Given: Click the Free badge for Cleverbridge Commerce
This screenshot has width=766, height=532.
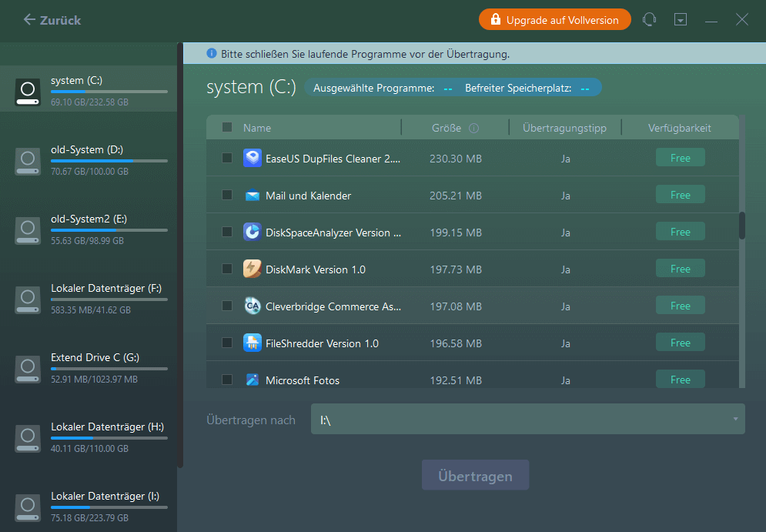Looking at the screenshot, I should [x=680, y=306].
